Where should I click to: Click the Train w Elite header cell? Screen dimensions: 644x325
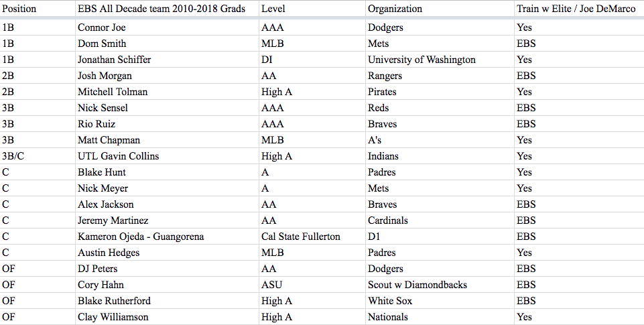[579, 9]
